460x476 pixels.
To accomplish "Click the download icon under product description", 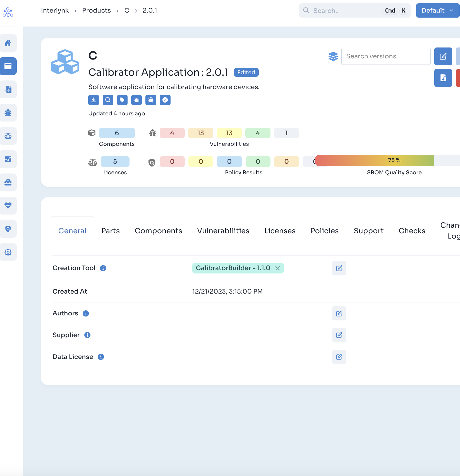I will point(94,100).
